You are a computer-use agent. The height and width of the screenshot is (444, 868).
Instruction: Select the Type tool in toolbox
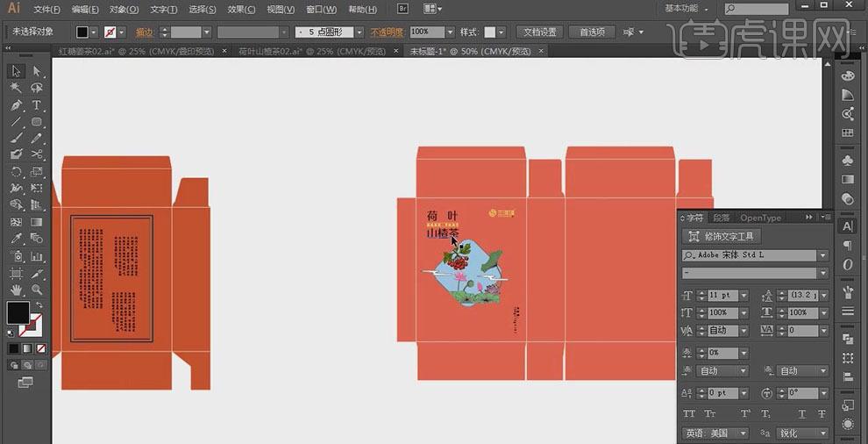point(37,104)
